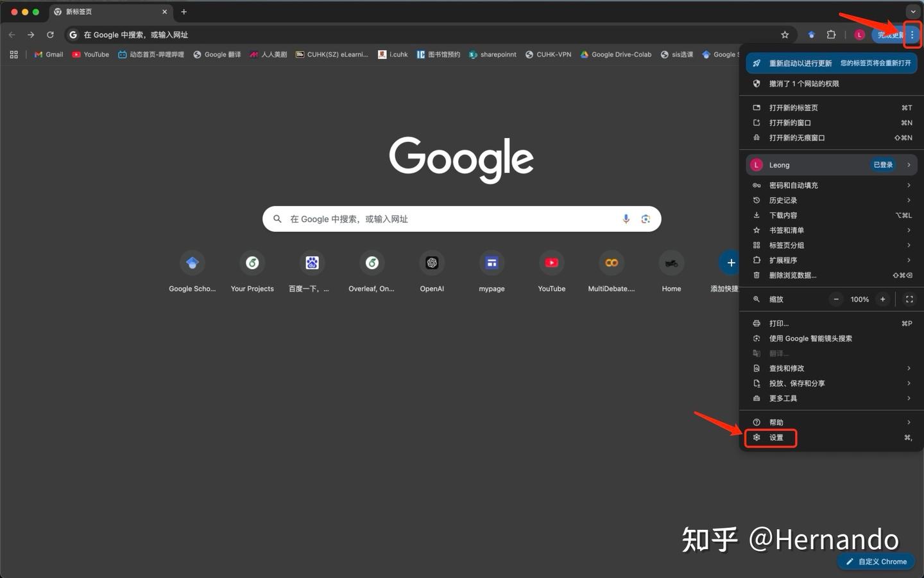Click the Google search input field

(x=449, y=219)
